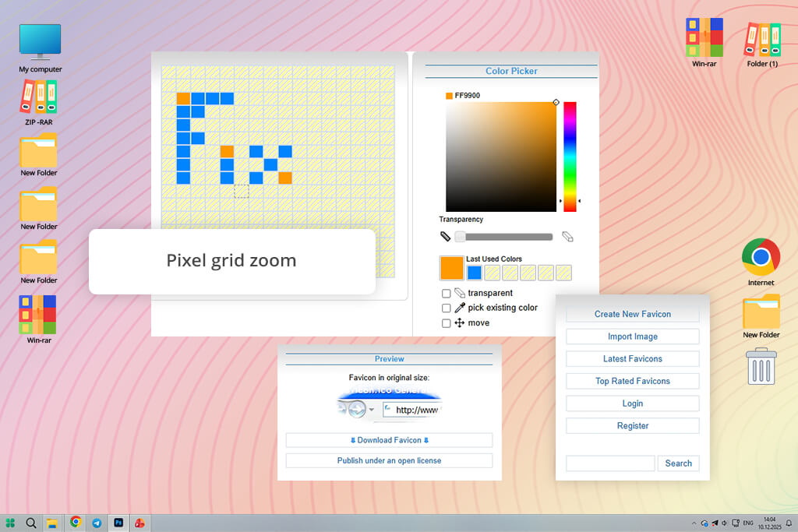This screenshot has width=798, height=532.
Task: Click the eyedropper icon beside pick existing color
Action: click(x=460, y=308)
